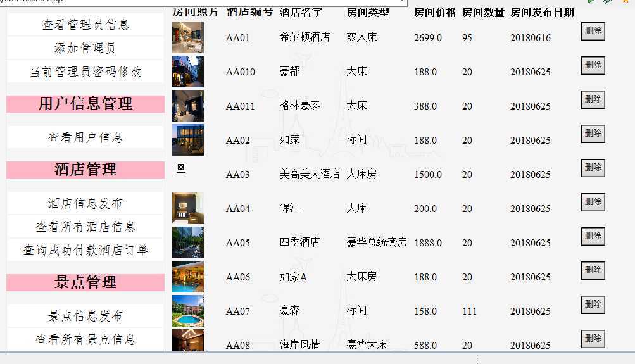Click hotel name 希尔顿酒店

[305, 37]
